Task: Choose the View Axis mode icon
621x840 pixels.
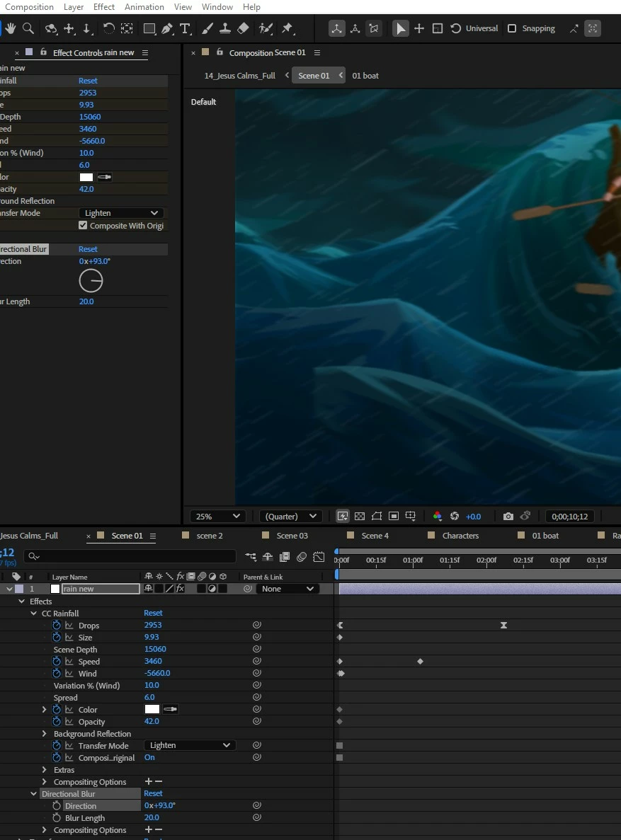Action: (374, 28)
